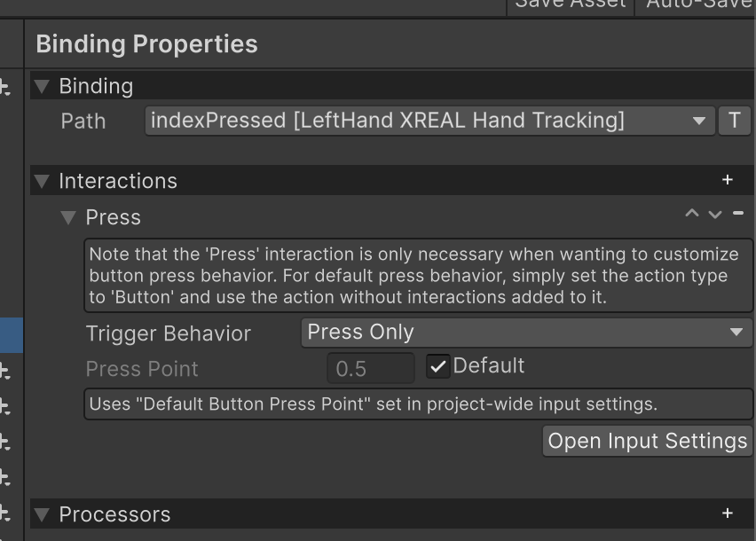Add a processor using the Processors plus icon
This screenshot has width=756, height=541.
click(728, 514)
